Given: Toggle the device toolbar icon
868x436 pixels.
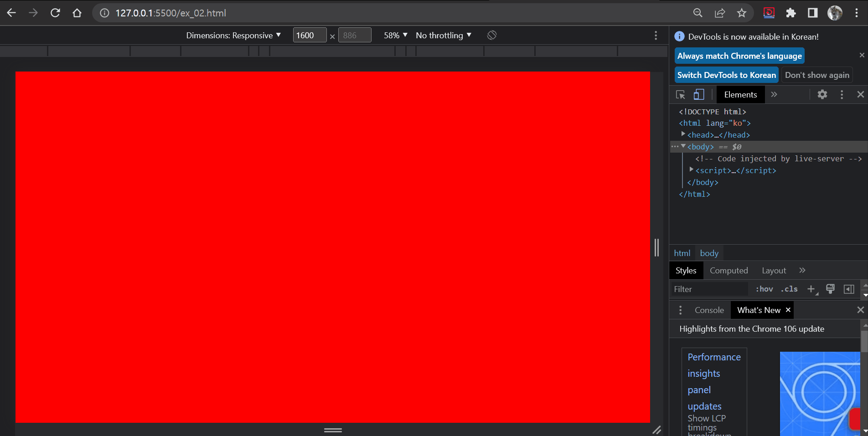Looking at the screenshot, I should coord(699,95).
